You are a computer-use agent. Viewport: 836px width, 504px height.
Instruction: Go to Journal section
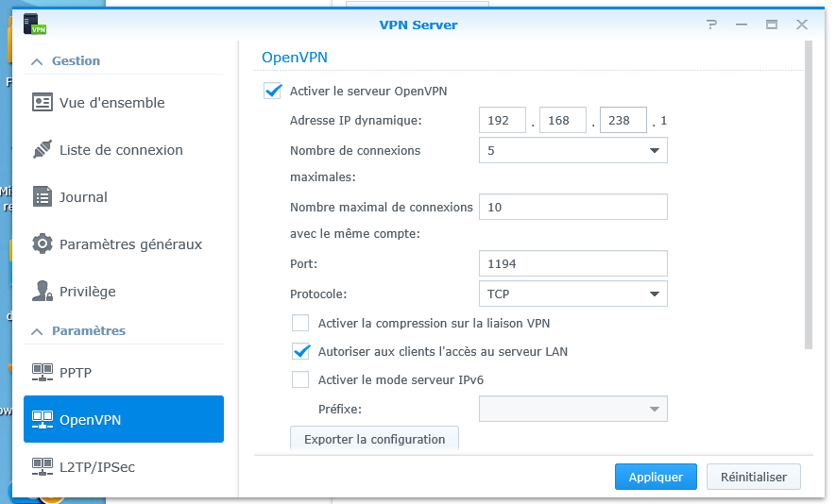[124, 197]
